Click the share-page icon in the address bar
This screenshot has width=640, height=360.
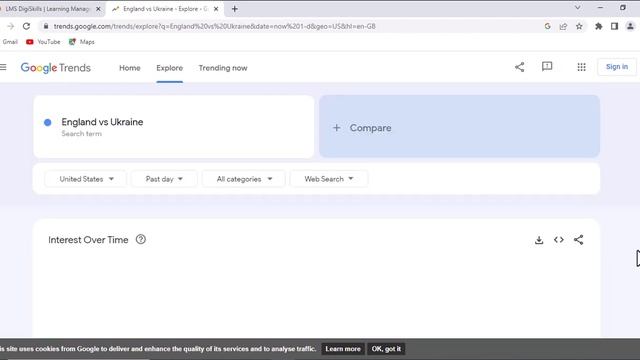coord(563,26)
